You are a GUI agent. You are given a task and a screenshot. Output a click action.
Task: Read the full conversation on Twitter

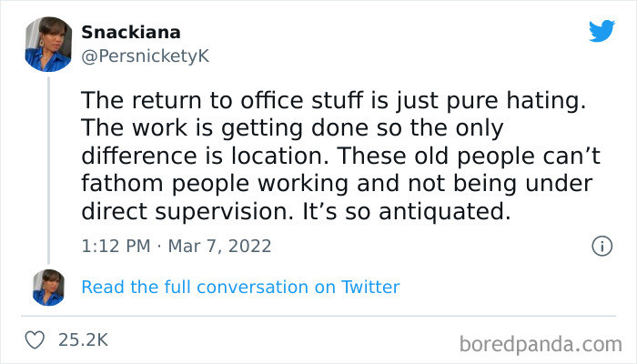coord(240,287)
